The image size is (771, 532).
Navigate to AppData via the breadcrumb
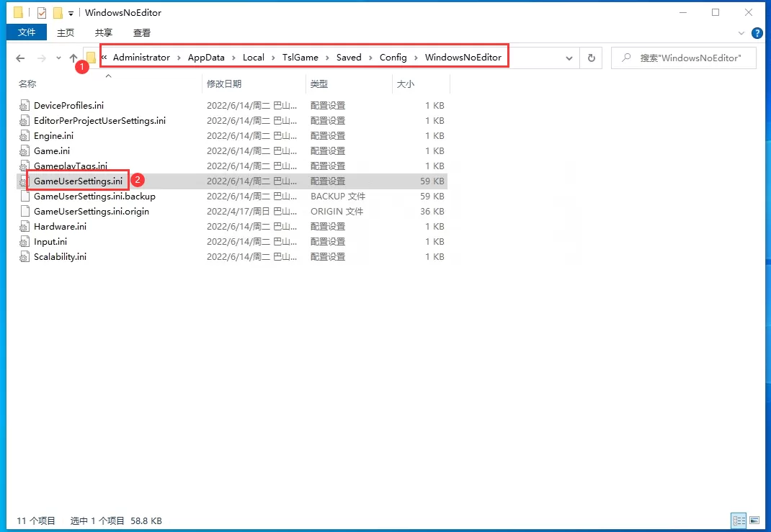tap(206, 58)
